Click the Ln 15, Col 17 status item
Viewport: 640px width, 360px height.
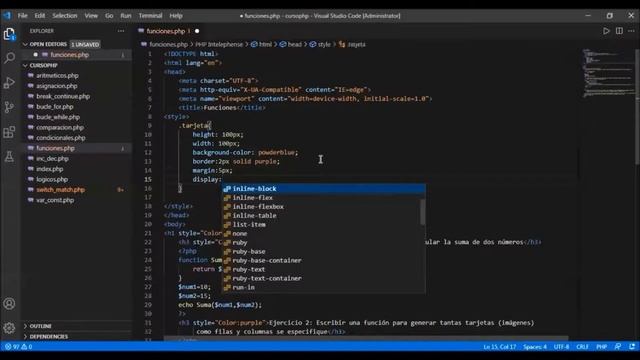(x=500, y=347)
